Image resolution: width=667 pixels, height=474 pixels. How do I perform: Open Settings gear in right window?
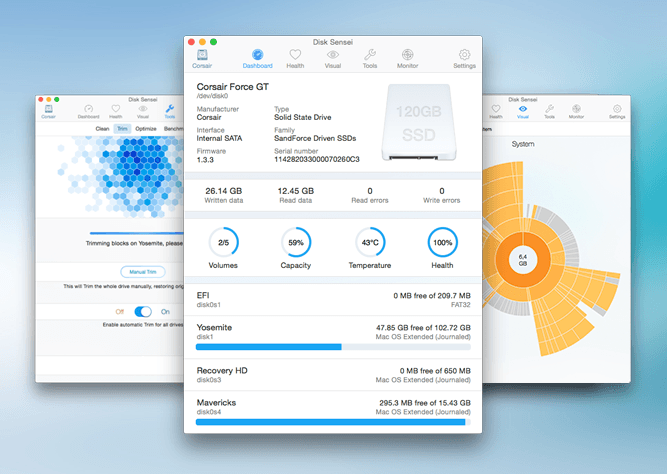617,109
